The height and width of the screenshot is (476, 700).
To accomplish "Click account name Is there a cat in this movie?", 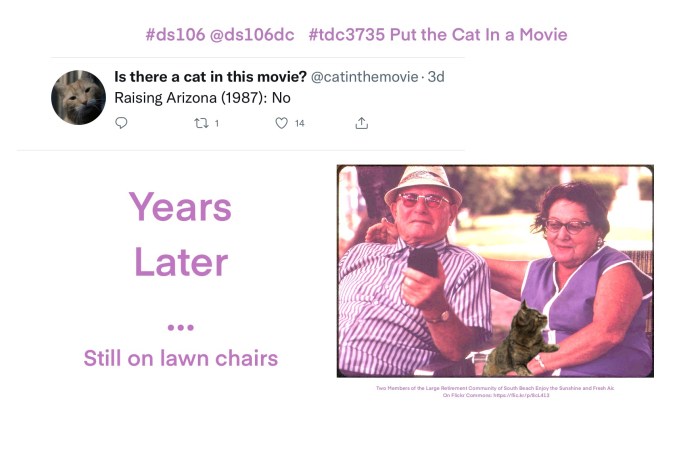I will (210, 77).
